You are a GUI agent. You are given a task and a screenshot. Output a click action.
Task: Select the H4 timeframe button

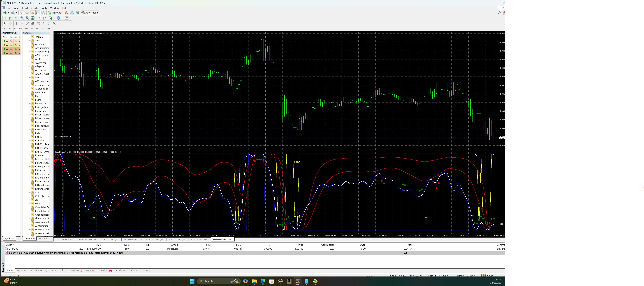(x=32, y=29)
